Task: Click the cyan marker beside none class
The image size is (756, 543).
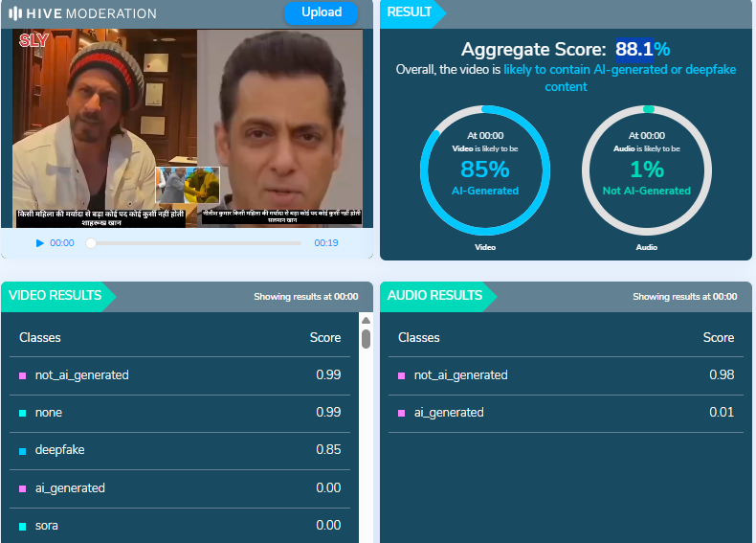Action: pyautogui.click(x=23, y=414)
